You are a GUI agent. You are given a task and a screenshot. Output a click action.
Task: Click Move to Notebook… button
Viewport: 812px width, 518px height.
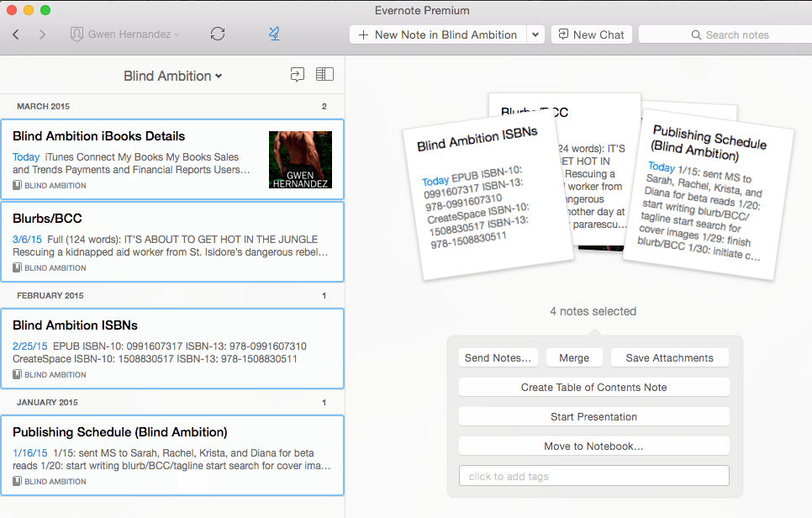point(594,447)
